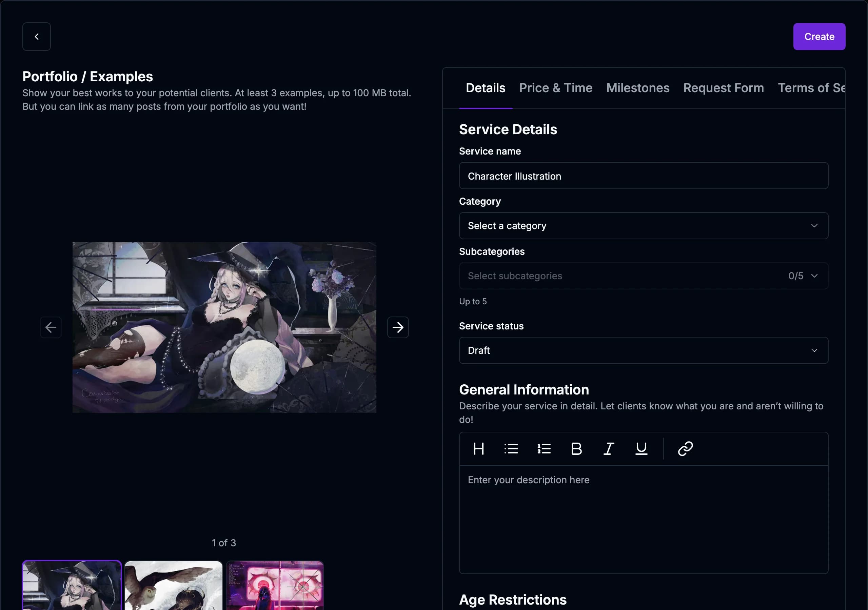Viewport: 868px width, 610px height.
Task: Select the witch illustration thumbnail
Action: tap(72, 585)
